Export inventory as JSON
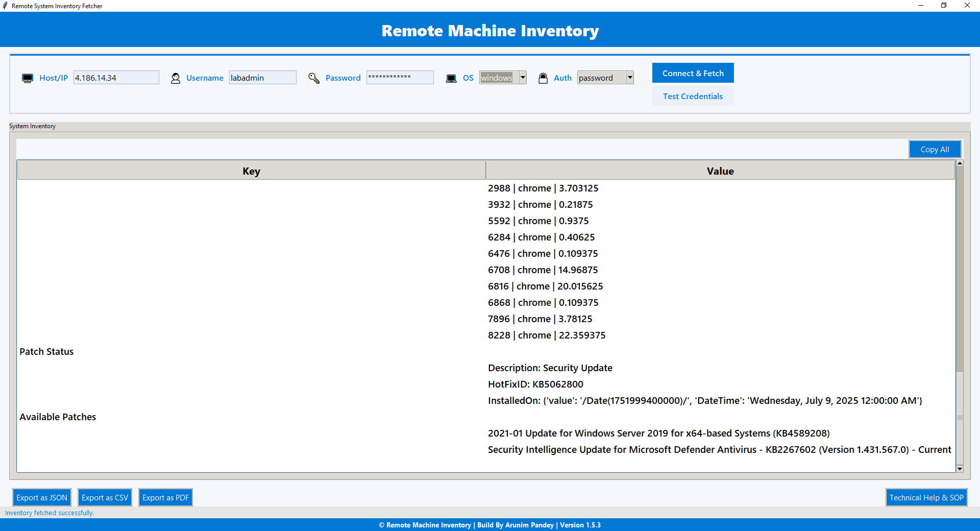 click(41, 497)
